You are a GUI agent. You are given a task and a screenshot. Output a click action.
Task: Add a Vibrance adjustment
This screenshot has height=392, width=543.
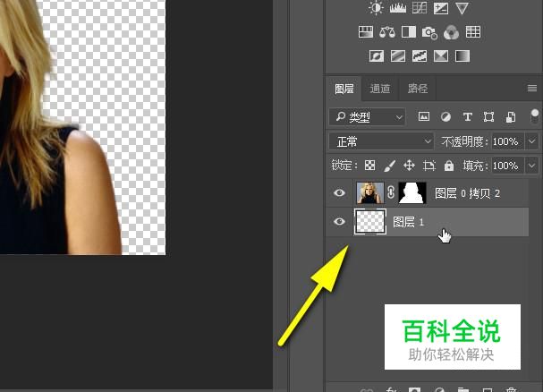tap(462, 8)
